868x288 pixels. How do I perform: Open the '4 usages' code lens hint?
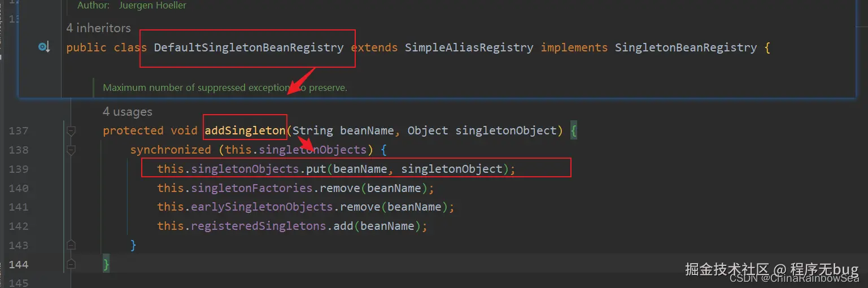click(127, 112)
